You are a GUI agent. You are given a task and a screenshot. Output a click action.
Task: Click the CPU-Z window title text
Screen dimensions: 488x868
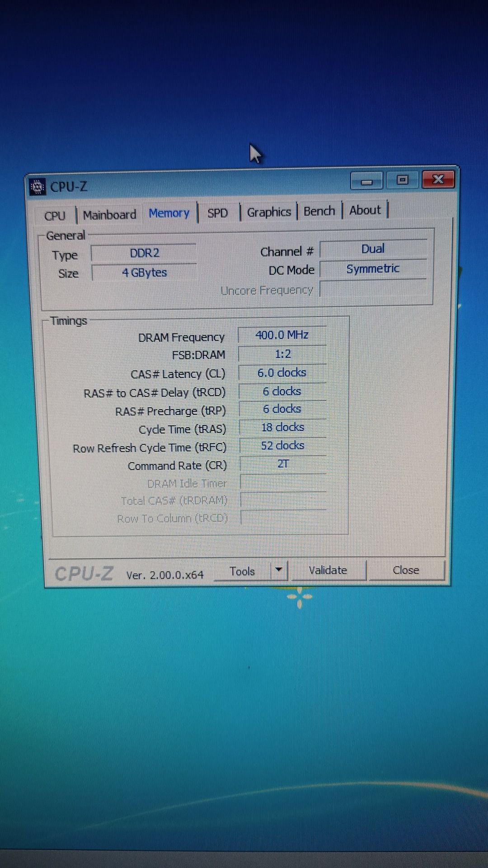coord(69,187)
